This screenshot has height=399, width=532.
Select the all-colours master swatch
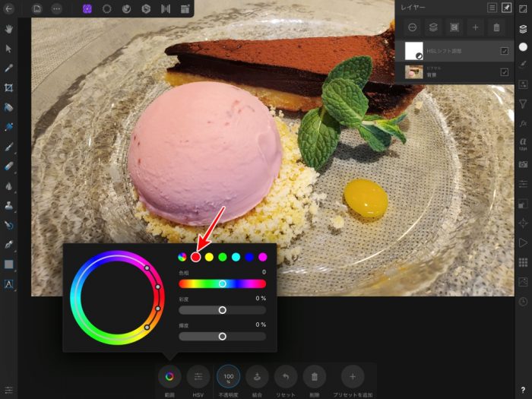click(x=182, y=257)
